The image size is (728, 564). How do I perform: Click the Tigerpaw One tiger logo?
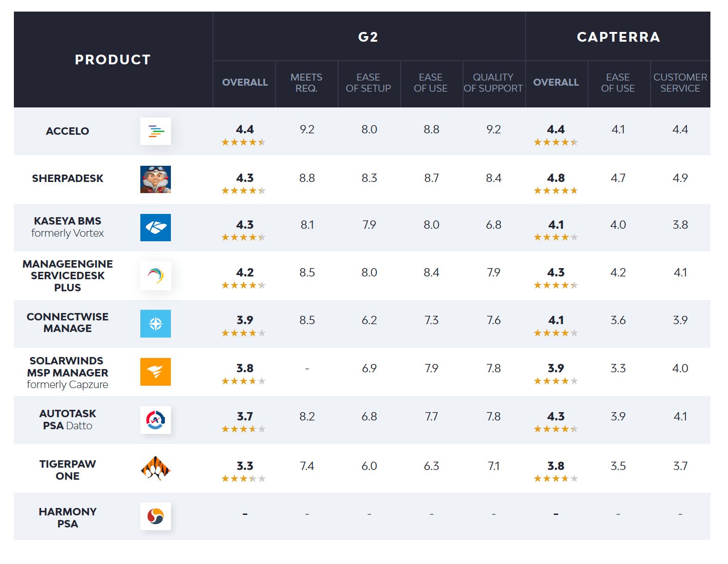coord(156,468)
